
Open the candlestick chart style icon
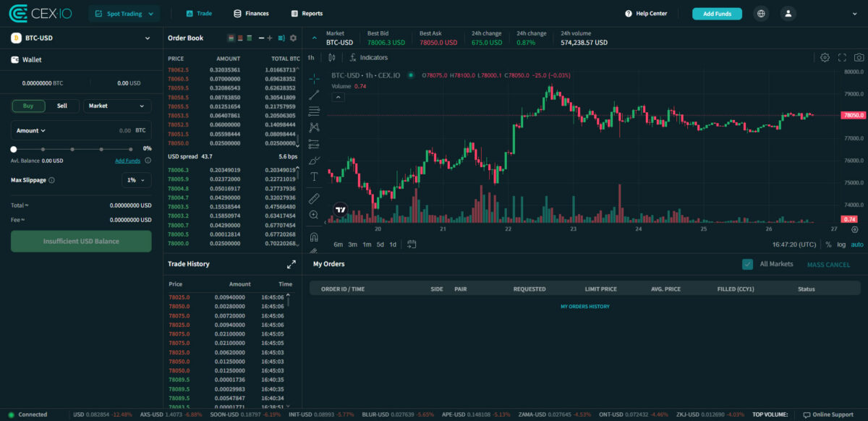coord(332,57)
